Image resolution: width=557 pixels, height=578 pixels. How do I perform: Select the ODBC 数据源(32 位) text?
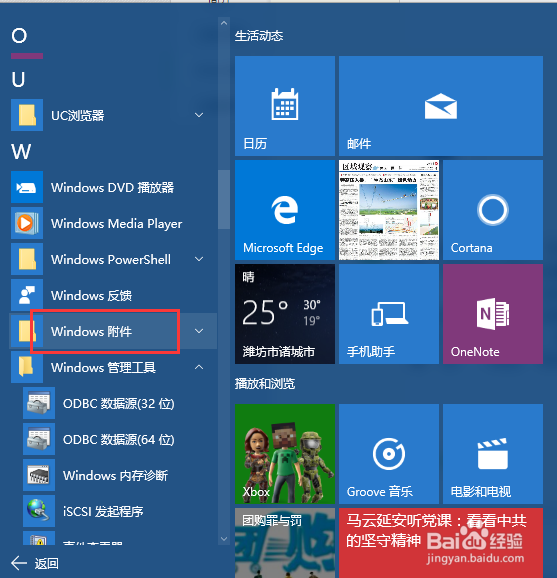tap(119, 404)
